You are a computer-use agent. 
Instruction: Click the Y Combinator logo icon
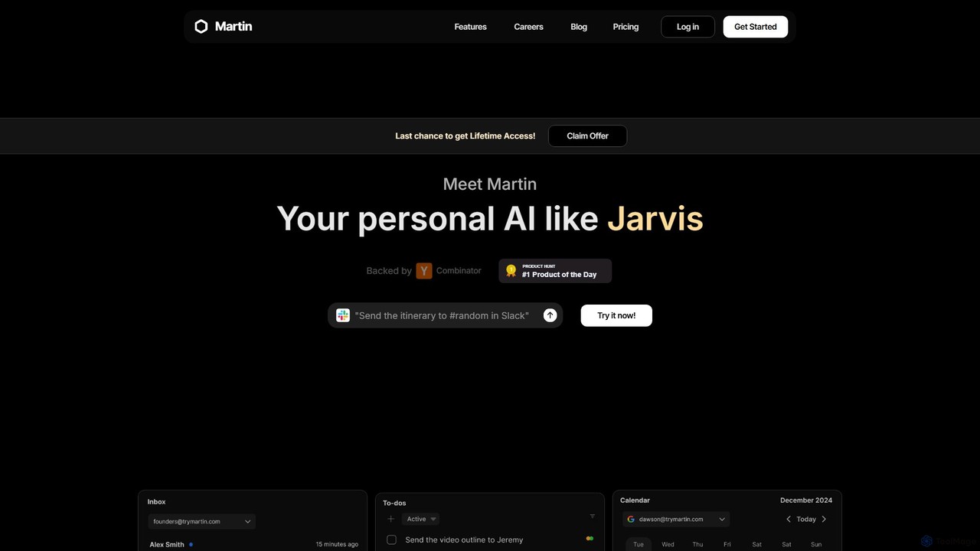(424, 271)
